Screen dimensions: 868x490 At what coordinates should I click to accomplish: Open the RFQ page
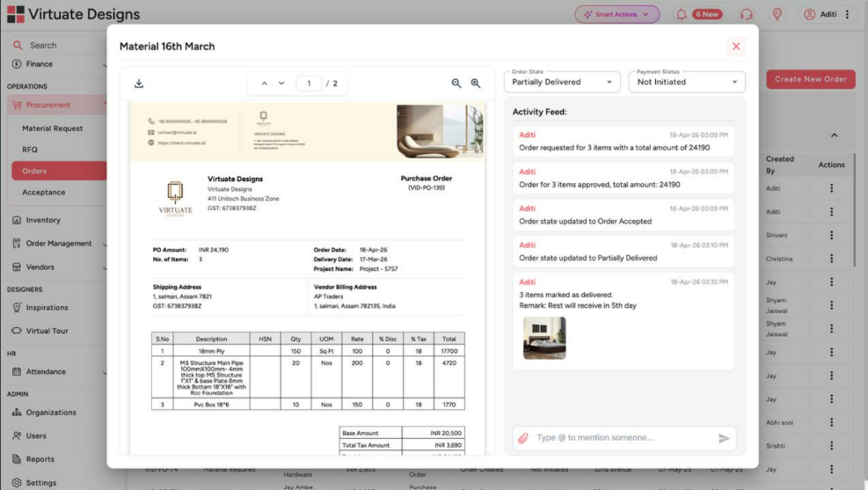[30, 150]
